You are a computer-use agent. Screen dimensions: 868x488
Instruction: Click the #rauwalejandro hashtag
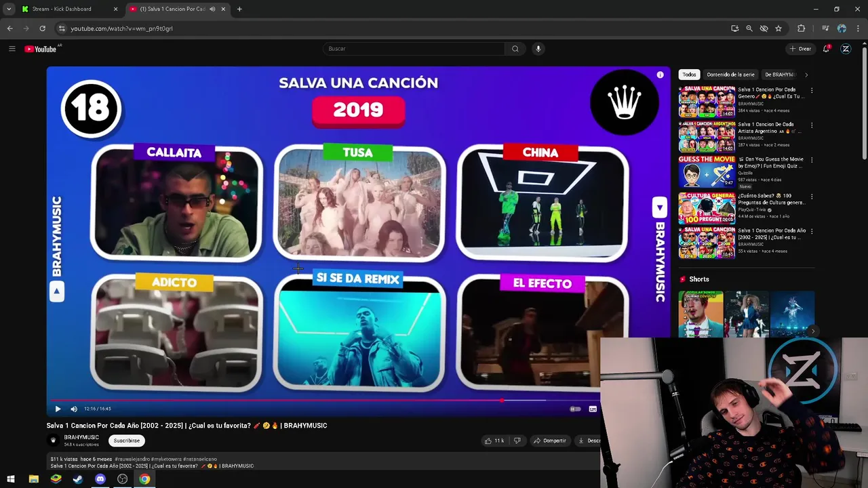coord(132,460)
